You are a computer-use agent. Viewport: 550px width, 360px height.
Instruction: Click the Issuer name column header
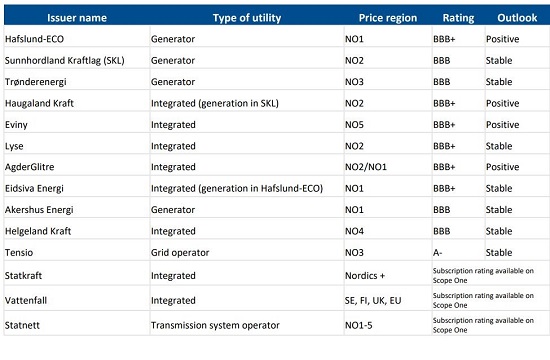pyautogui.click(x=77, y=18)
